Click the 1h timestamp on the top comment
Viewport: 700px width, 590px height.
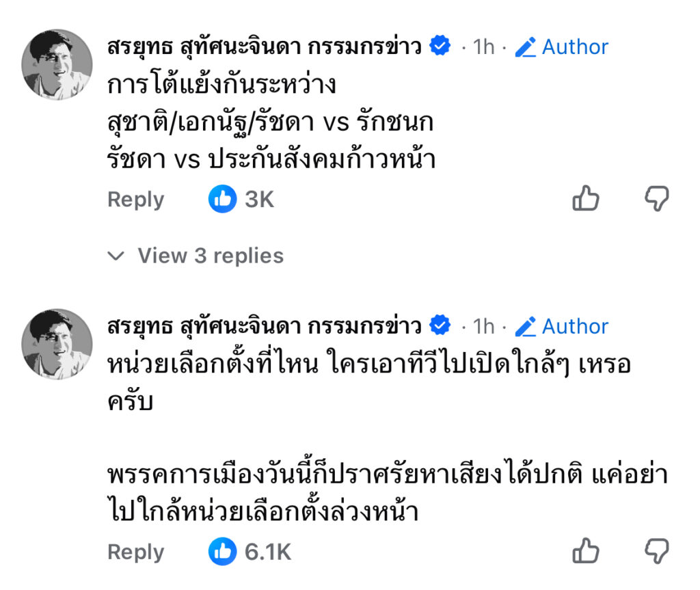(483, 46)
